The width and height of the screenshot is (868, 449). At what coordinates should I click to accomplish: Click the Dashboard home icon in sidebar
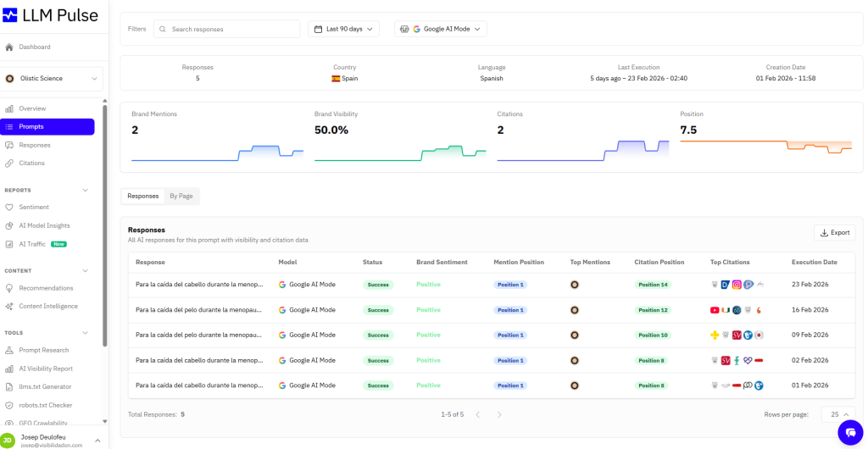click(9, 47)
